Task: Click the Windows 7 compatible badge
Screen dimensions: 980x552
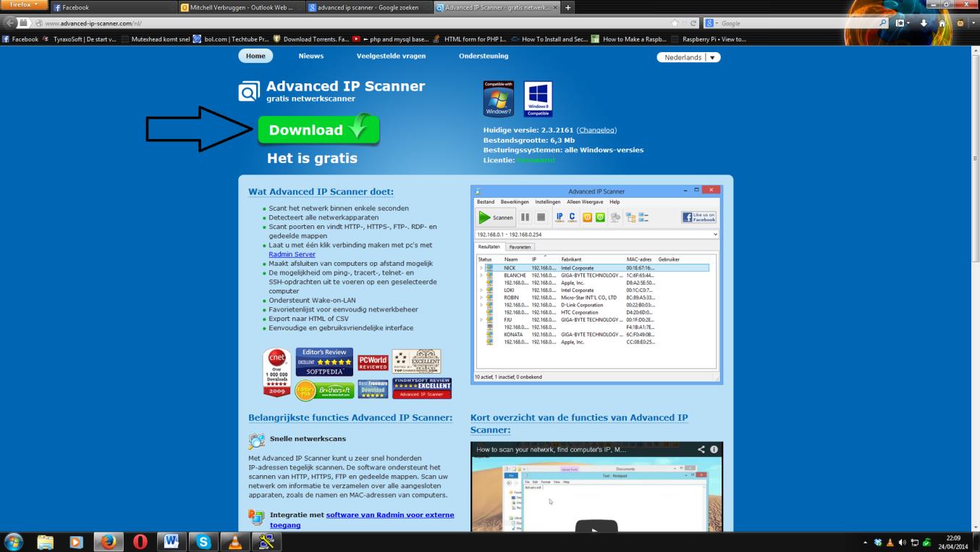Action: (498, 99)
